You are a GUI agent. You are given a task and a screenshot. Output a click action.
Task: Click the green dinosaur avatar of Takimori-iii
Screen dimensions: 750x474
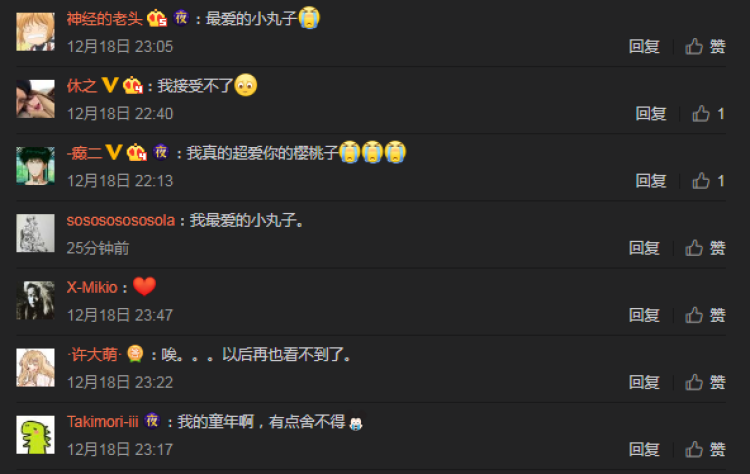[35, 435]
